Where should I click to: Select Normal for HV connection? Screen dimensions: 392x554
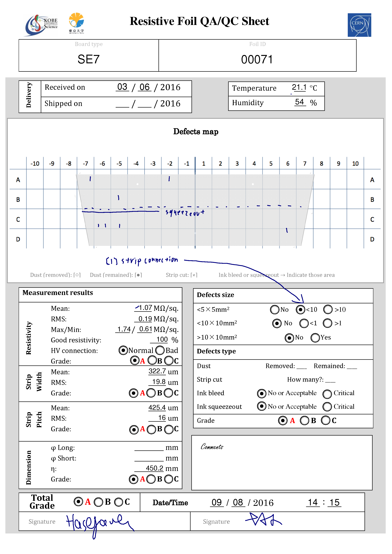point(123,350)
